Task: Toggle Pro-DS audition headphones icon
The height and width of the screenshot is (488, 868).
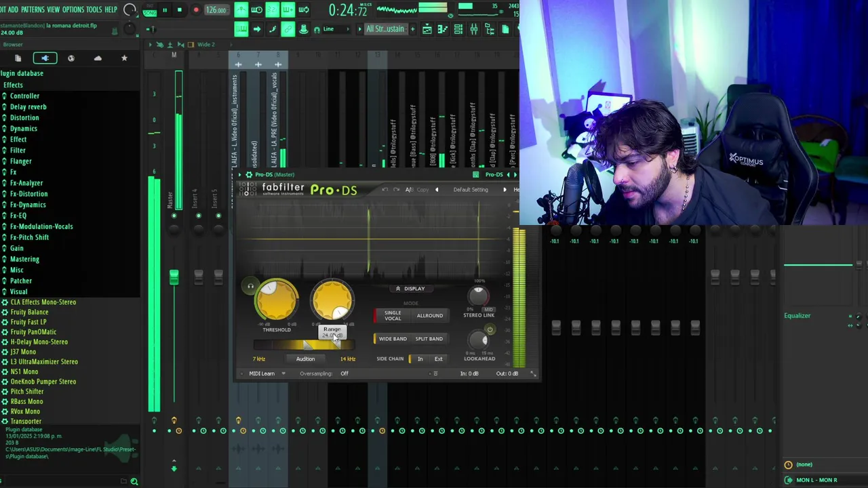Action: [x=250, y=286]
